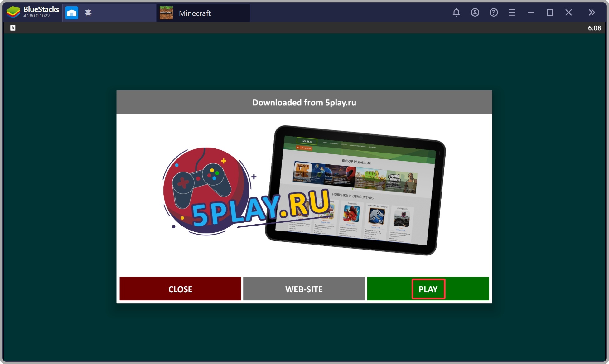The image size is (609, 364).
Task: Open the hamburger settings menu
Action: pyautogui.click(x=512, y=12)
